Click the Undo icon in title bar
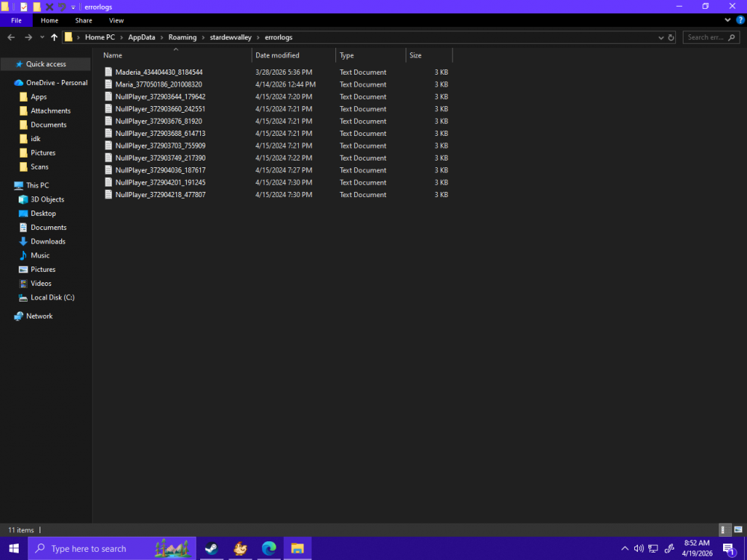 [61, 7]
